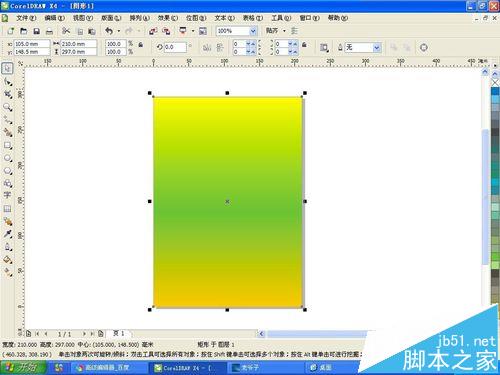Select the Interactive Fill tool

(8, 272)
